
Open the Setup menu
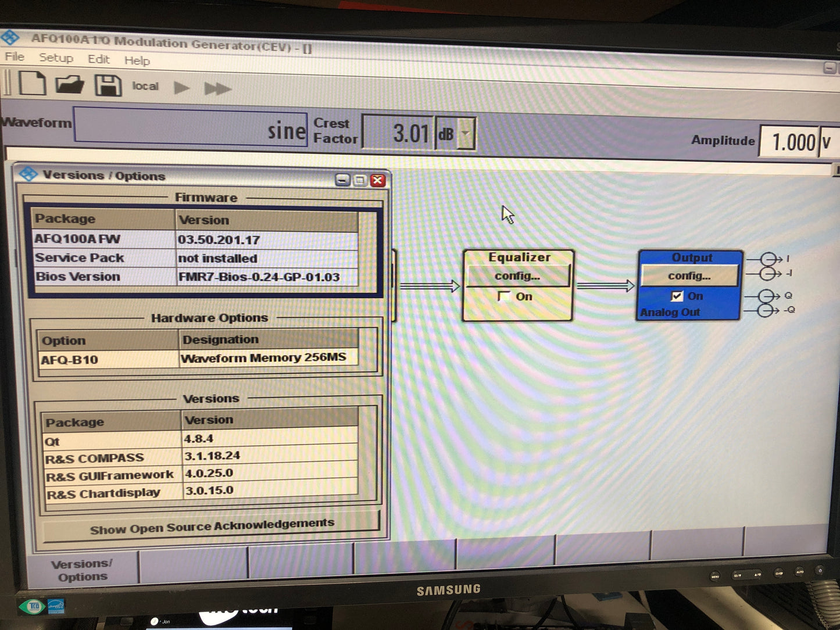[x=56, y=58]
